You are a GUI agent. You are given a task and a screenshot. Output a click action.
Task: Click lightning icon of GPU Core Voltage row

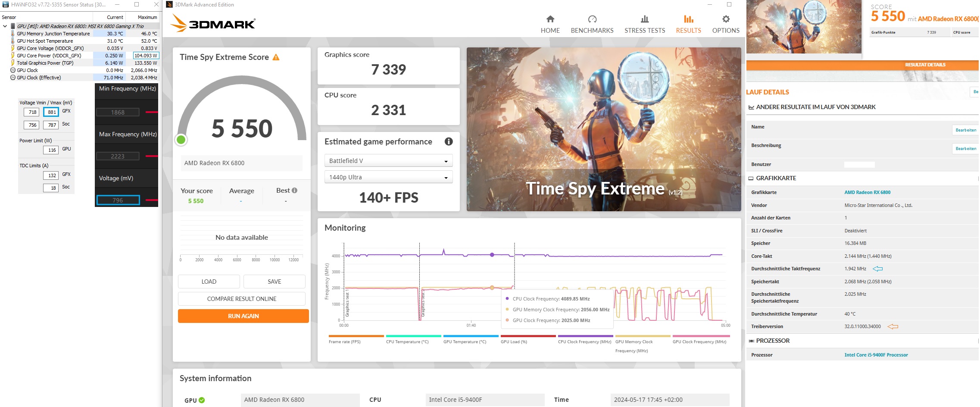pyautogui.click(x=13, y=48)
